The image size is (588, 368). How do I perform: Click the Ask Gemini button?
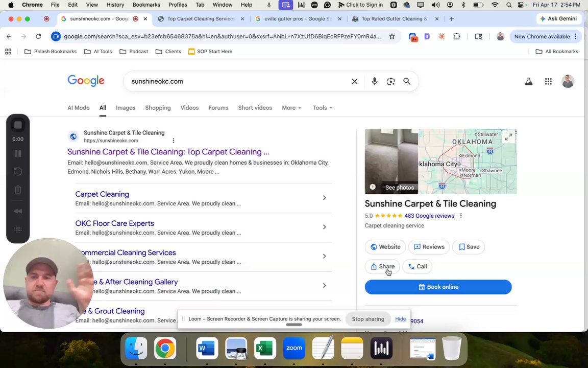click(558, 19)
